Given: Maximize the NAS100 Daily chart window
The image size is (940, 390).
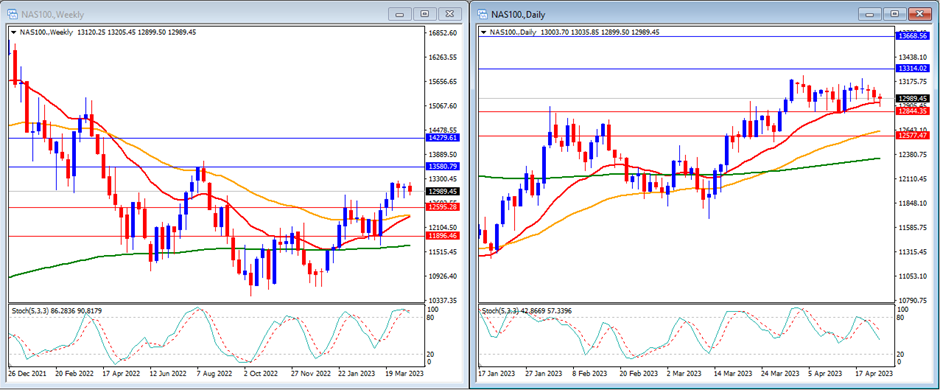Looking at the screenshot, I should tap(895, 14).
